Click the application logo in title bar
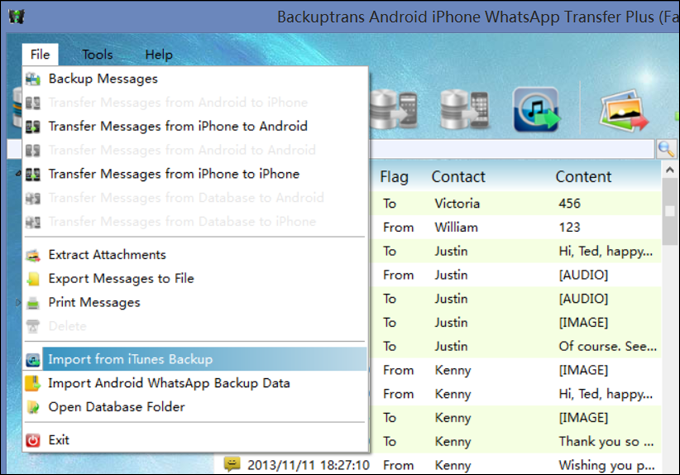Viewport: 680px width, 475px height. [x=16, y=17]
